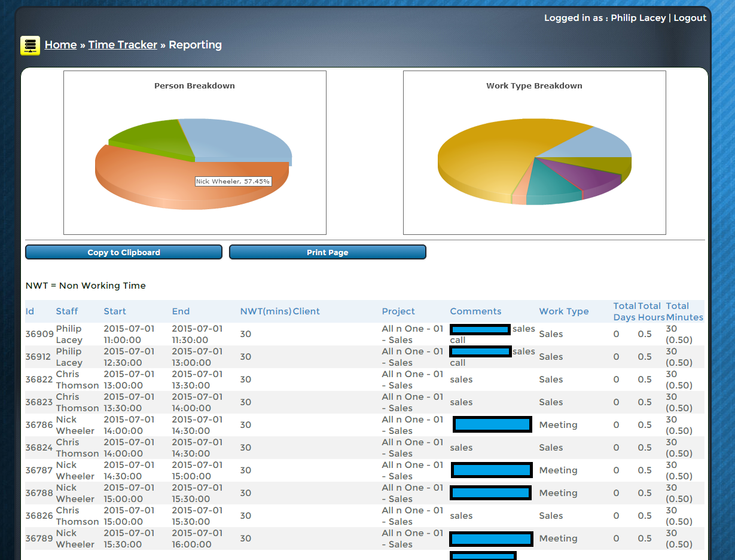Select row id 36787
Image resolution: width=735 pixels, height=560 pixels.
tap(39, 470)
